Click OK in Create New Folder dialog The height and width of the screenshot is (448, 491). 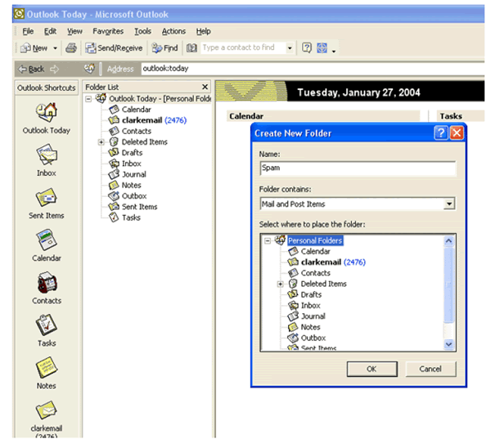(x=372, y=370)
